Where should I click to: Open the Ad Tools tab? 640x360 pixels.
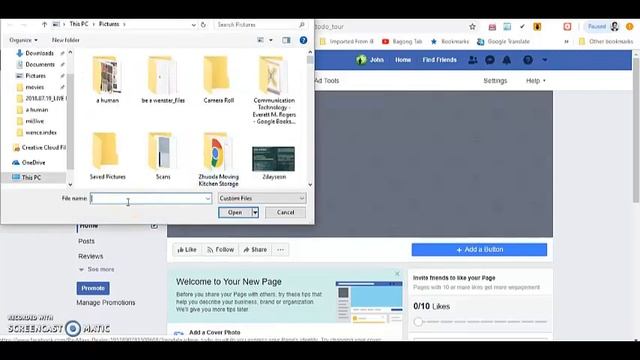pyautogui.click(x=327, y=81)
